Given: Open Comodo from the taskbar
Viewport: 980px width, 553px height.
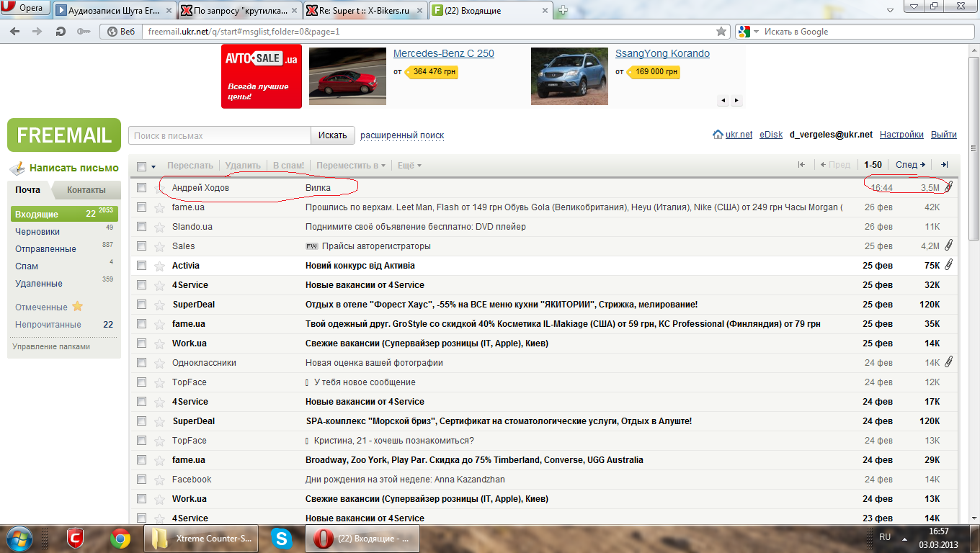Looking at the screenshot, I should pos(76,539).
